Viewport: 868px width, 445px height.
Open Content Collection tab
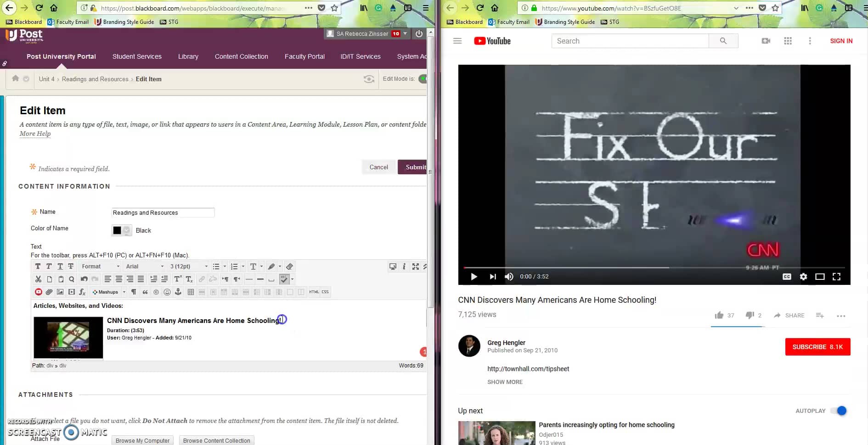(x=242, y=56)
